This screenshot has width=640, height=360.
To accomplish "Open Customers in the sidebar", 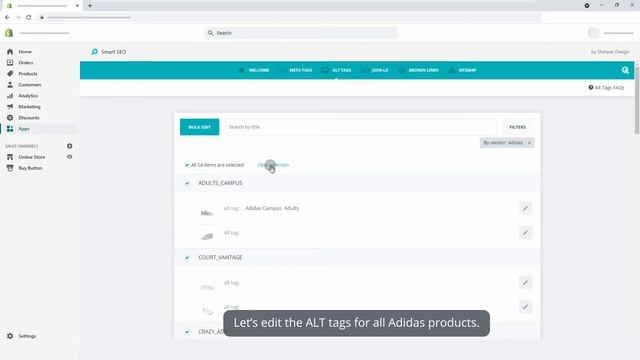I will pyautogui.click(x=29, y=85).
